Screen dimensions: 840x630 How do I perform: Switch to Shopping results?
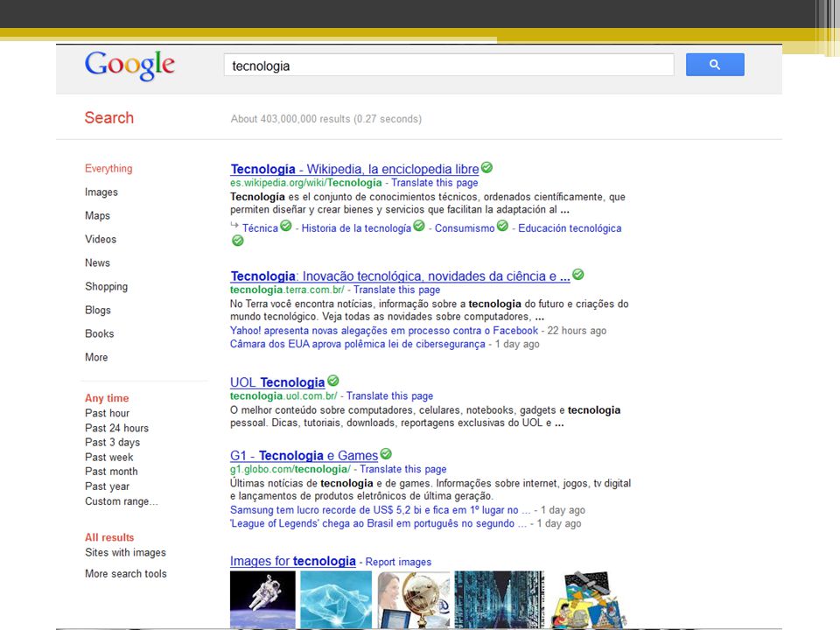point(106,286)
